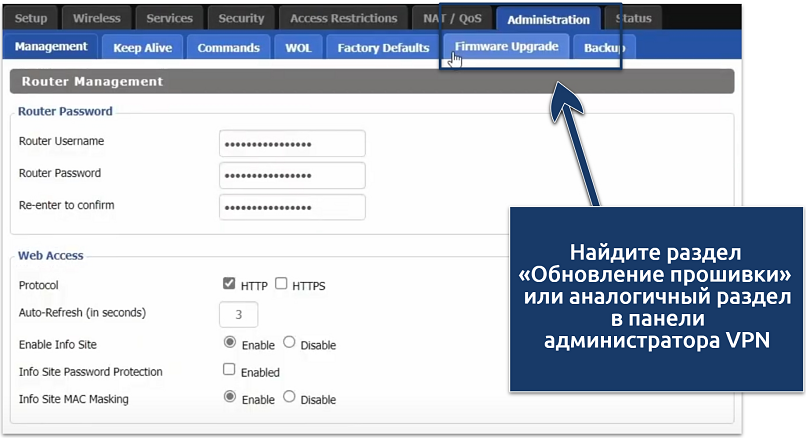806x438 pixels.
Task: Select Disable for Enable Info Site
Action: (289, 343)
